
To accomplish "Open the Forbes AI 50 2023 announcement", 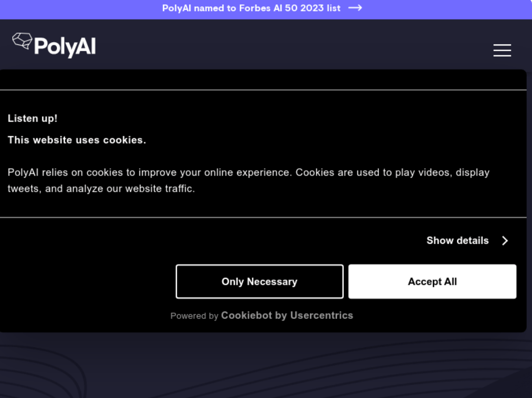I will coord(251,8).
